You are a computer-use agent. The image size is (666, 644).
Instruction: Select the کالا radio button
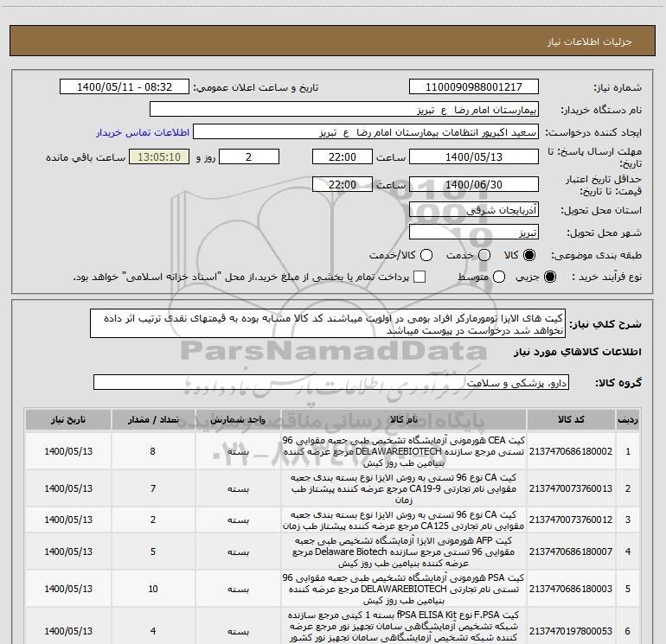coord(529,255)
